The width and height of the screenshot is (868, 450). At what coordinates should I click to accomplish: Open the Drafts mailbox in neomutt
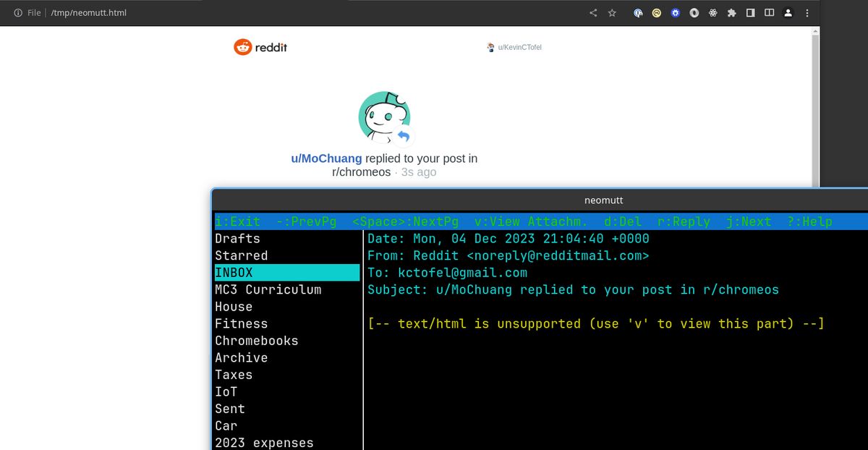pyautogui.click(x=237, y=239)
